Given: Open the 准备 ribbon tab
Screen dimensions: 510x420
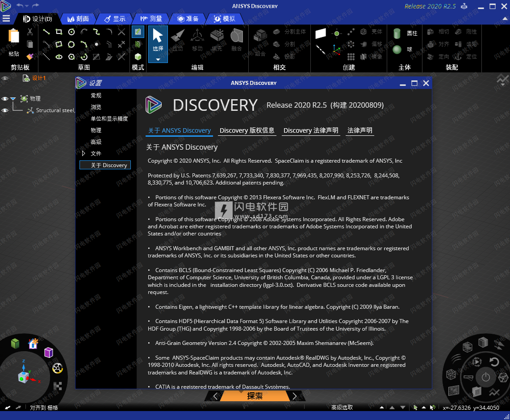Looking at the screenshot, I should (x=188, y=19).
